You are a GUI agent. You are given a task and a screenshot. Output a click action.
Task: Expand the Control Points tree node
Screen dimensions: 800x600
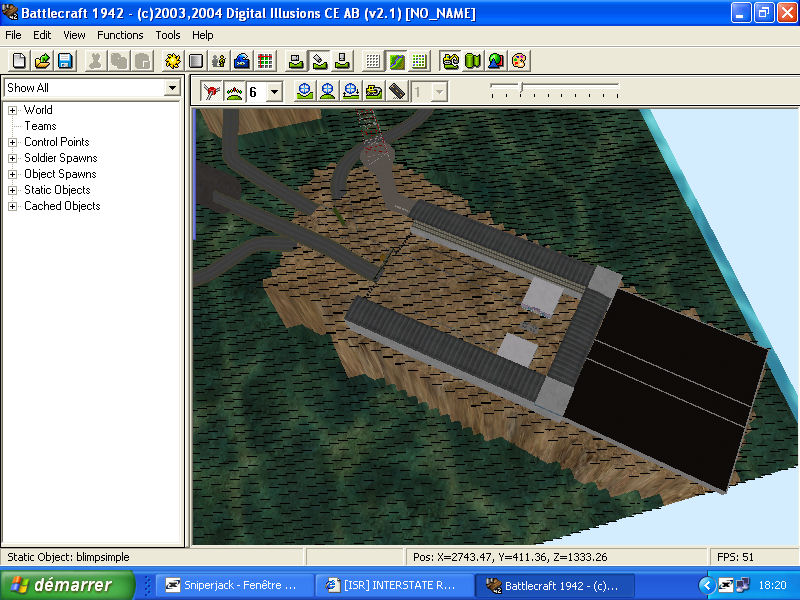click(13, 142)
